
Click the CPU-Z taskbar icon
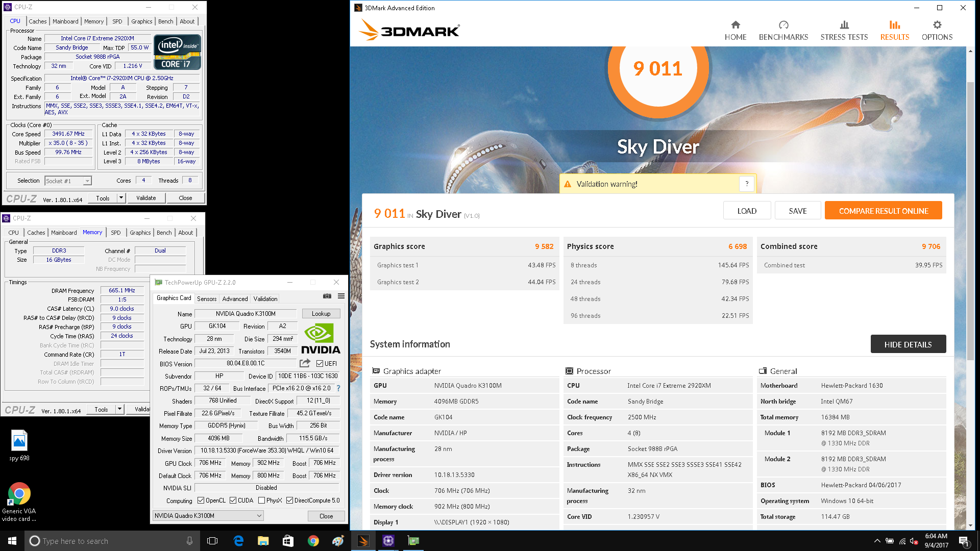[x=388, y=541]
